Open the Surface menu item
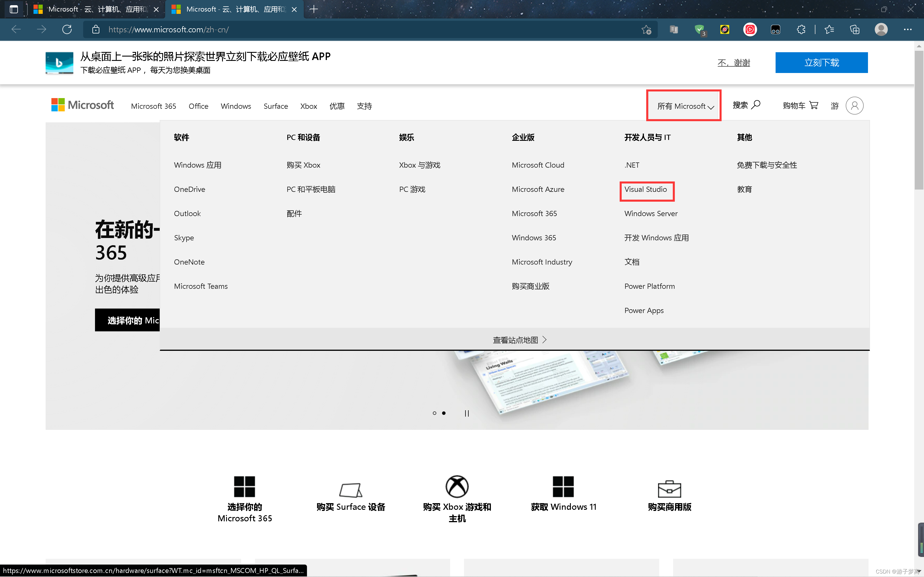924x577 pixels. click(x=275, y=106)
